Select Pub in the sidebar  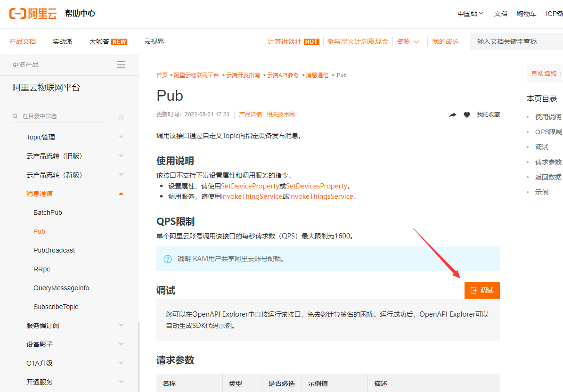click(x=39, y=231)
